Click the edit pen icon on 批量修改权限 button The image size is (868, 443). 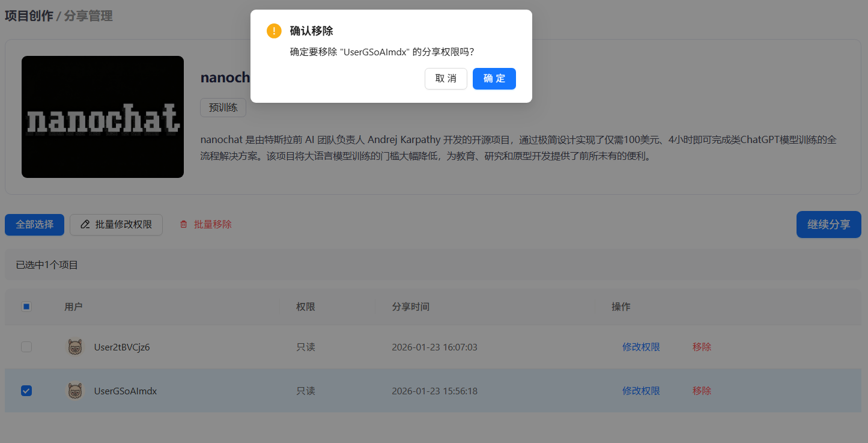(86, 224)
